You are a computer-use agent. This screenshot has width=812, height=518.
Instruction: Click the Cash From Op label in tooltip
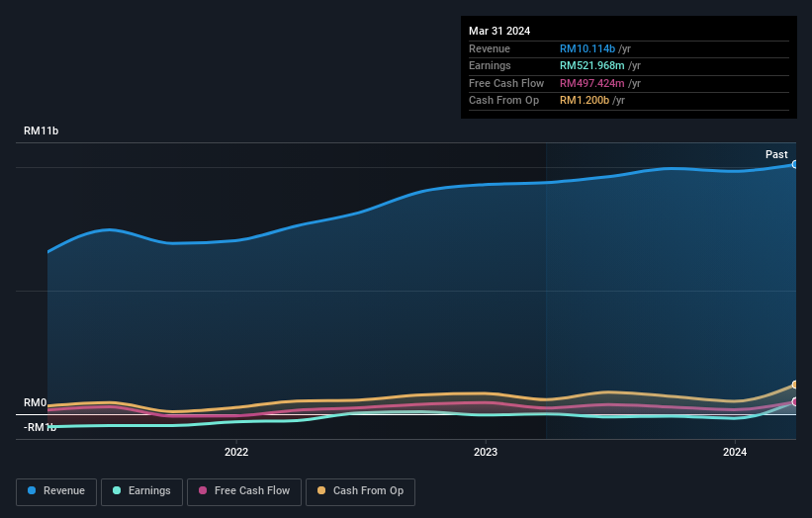(x=503, y=101)
